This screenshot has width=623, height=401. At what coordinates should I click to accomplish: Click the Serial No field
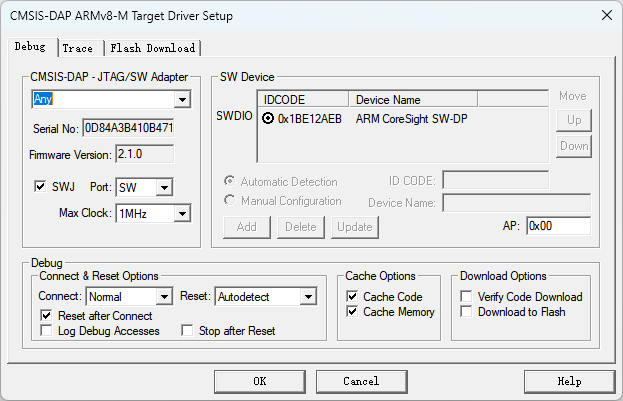click(x=128, y=128)
